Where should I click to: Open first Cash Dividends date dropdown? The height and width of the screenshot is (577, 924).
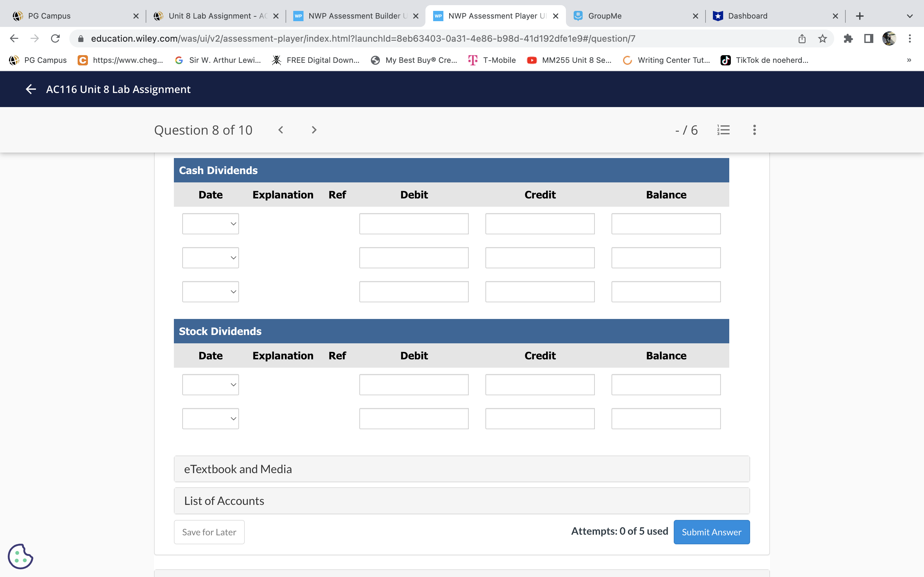tap(210, 224)
